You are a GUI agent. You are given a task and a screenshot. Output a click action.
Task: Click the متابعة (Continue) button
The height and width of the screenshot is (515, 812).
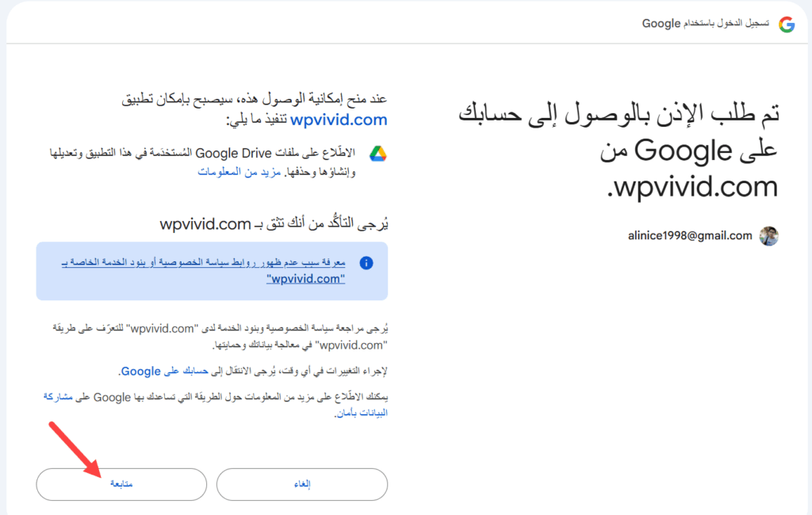121,484
